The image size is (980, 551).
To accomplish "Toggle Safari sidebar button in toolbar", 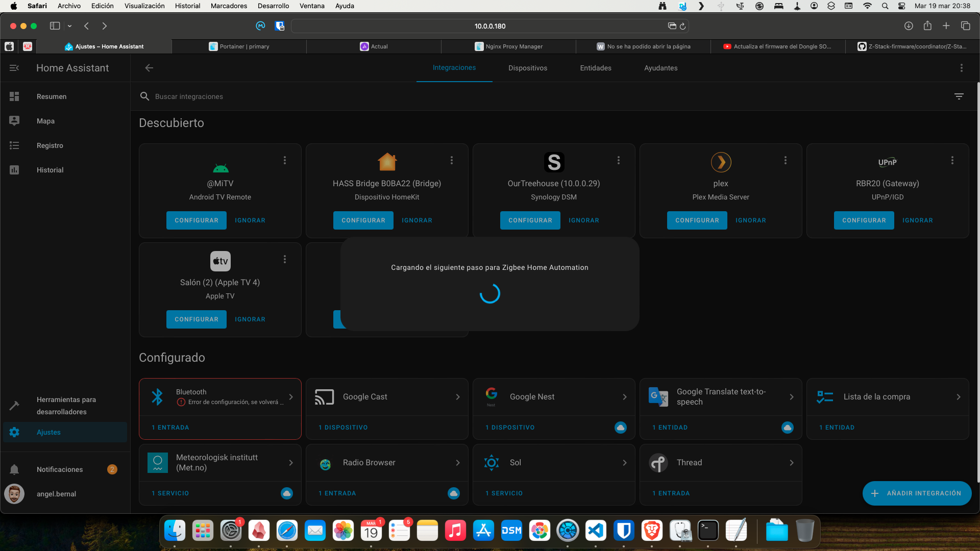I will (55, 26).
